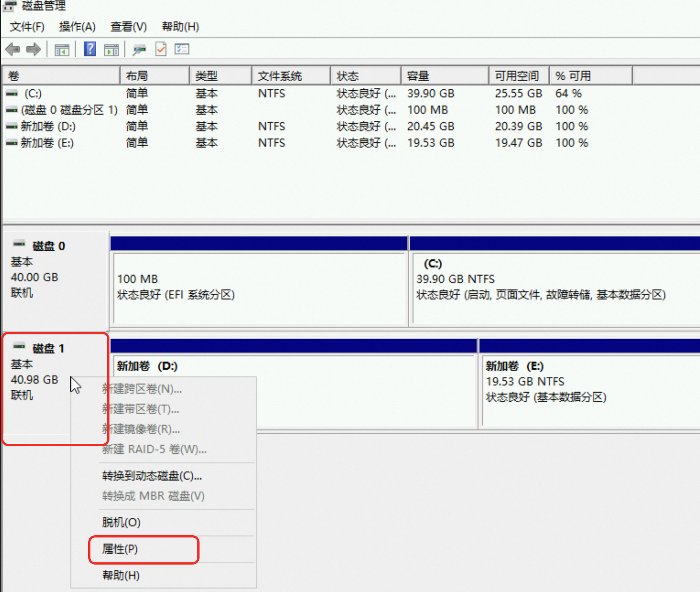
Task: Click the checkmark properties toolbar icon
Action: tap(161, 49)
